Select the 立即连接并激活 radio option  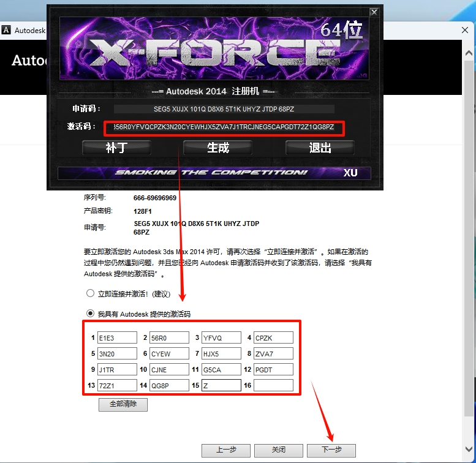point(91,293)
